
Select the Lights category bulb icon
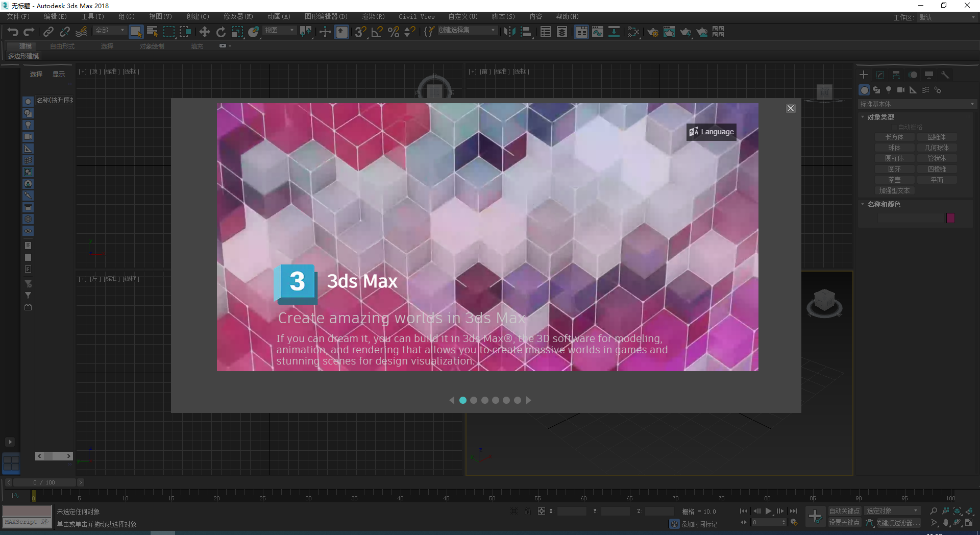click(889, 90)
